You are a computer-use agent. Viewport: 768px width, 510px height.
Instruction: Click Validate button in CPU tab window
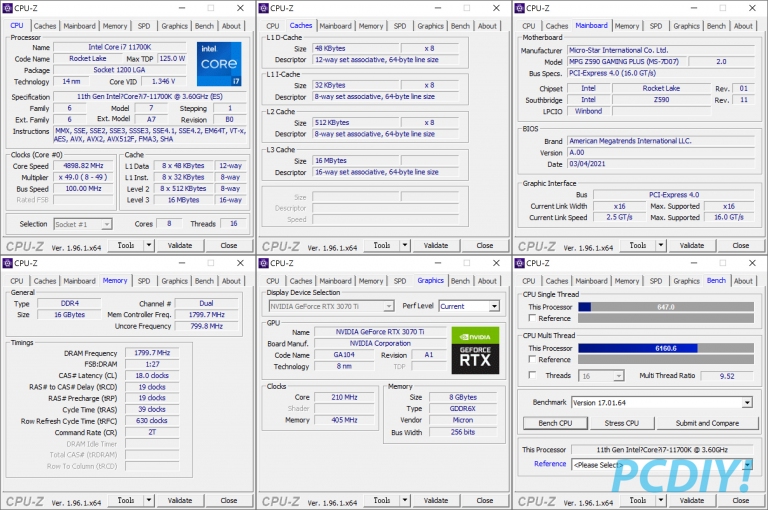click(180, 245)
